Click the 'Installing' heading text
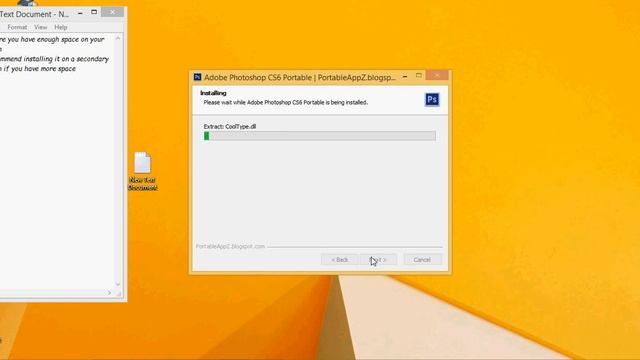 coord(213,93)
